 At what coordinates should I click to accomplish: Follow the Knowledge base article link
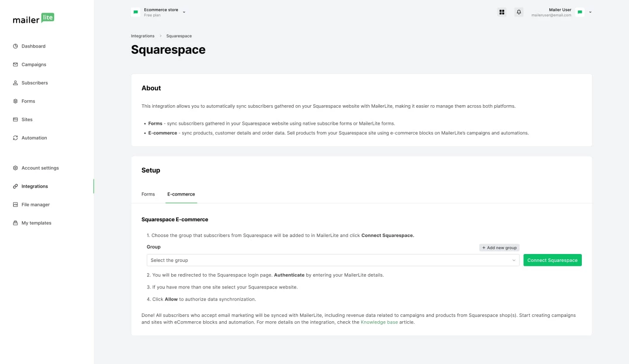coord(379,323)
